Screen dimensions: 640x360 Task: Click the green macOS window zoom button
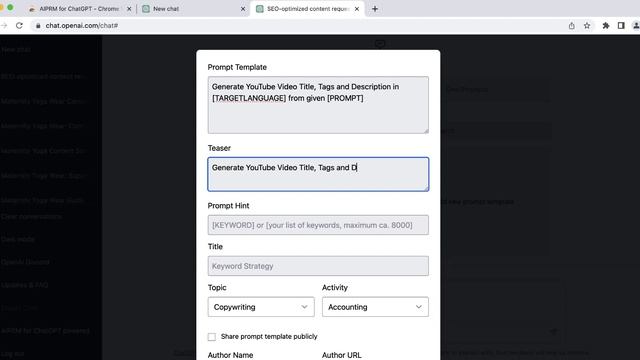10,8
